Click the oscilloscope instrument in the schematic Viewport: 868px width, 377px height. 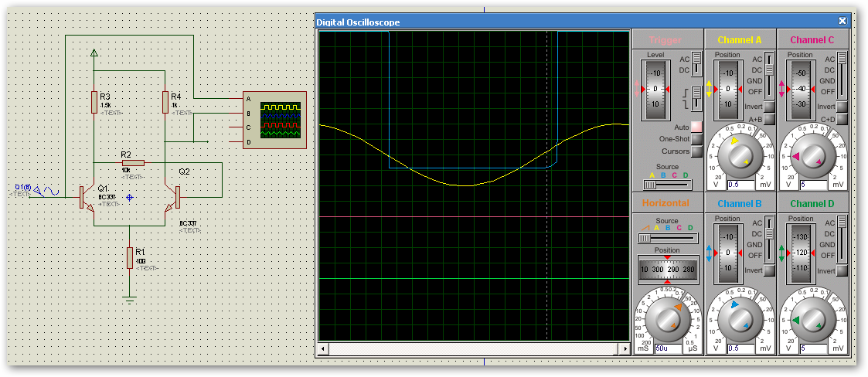[x=281, y=120]
